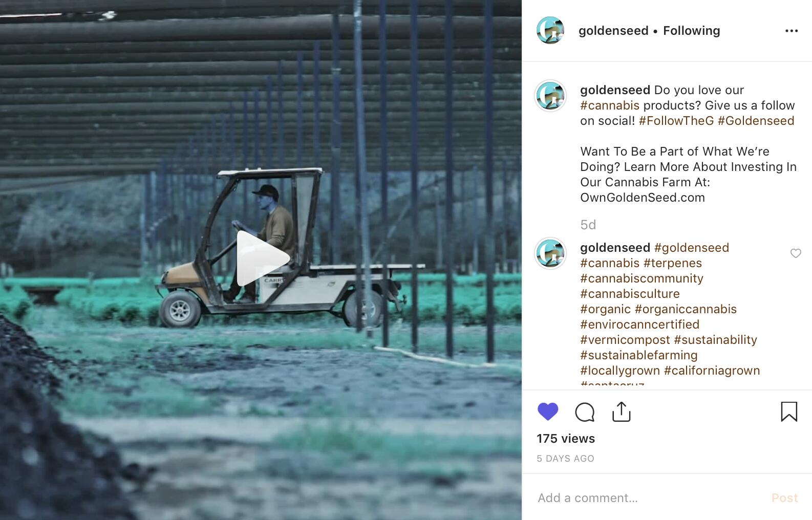Viewport: 812px width, 520px height.
Task: Like the hashtags comment heart
Action: pyautogui.click(x=796, y=253)
